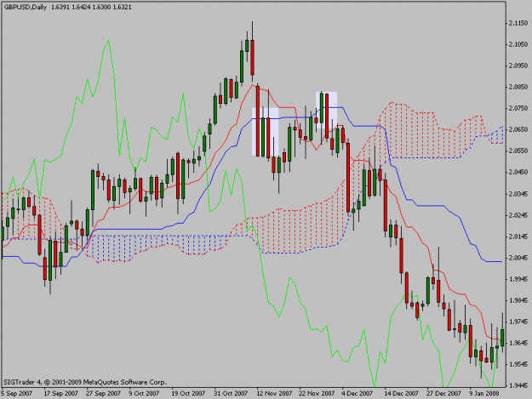Click the 9 Oct 2007 date label
The height and width of the screenshot is (399, 532).
point(144,394)
